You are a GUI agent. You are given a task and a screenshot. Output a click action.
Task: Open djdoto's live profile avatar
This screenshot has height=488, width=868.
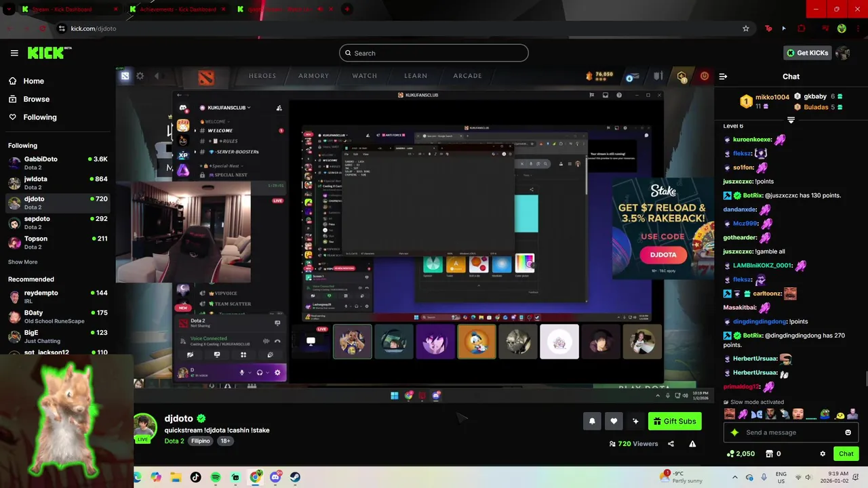tap(144, 427)
